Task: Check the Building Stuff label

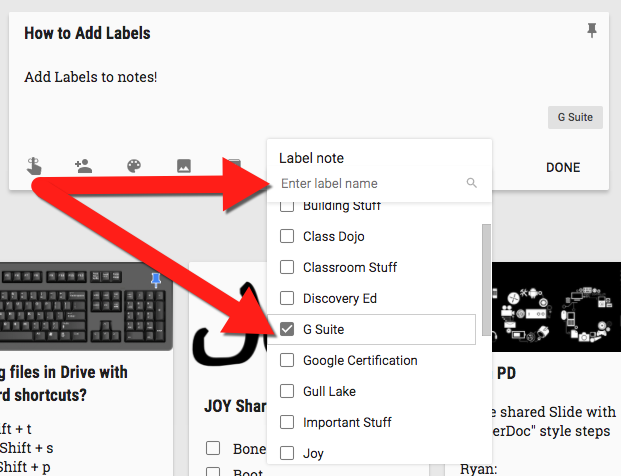Action: pyautogui.click(x=287, y=206)
